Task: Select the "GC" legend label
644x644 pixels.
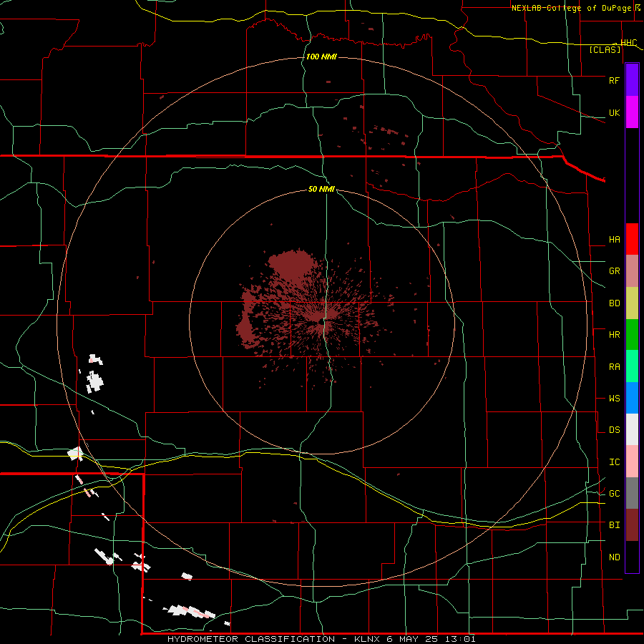Action: [x=614, y=494]
